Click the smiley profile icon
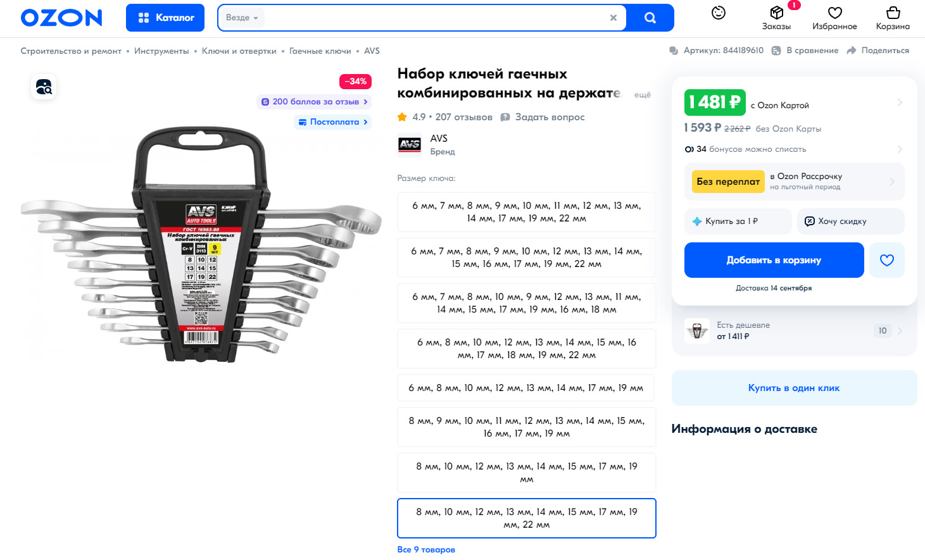 (718, 13)
